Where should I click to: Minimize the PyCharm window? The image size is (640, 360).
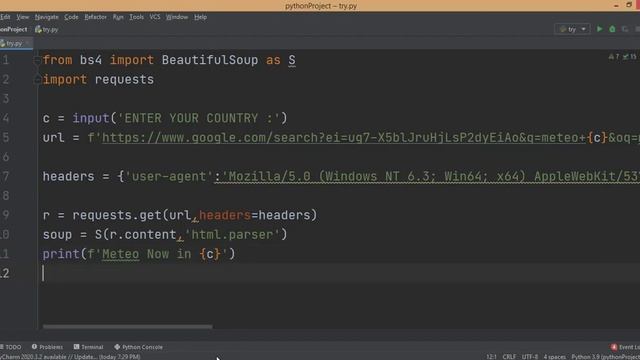[616, 5]
